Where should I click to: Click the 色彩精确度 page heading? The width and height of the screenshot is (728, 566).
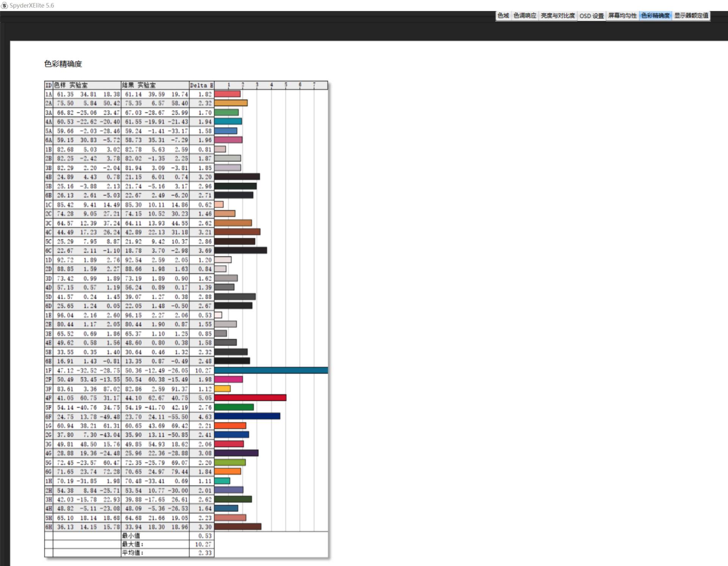(63, 64)
